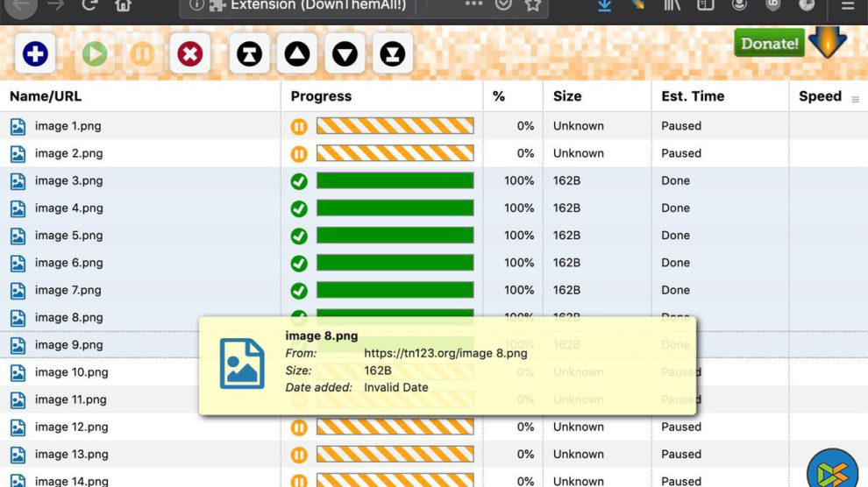868x487 pixels.
Task: Move selection to top of queue
Action: pos(250,54)
